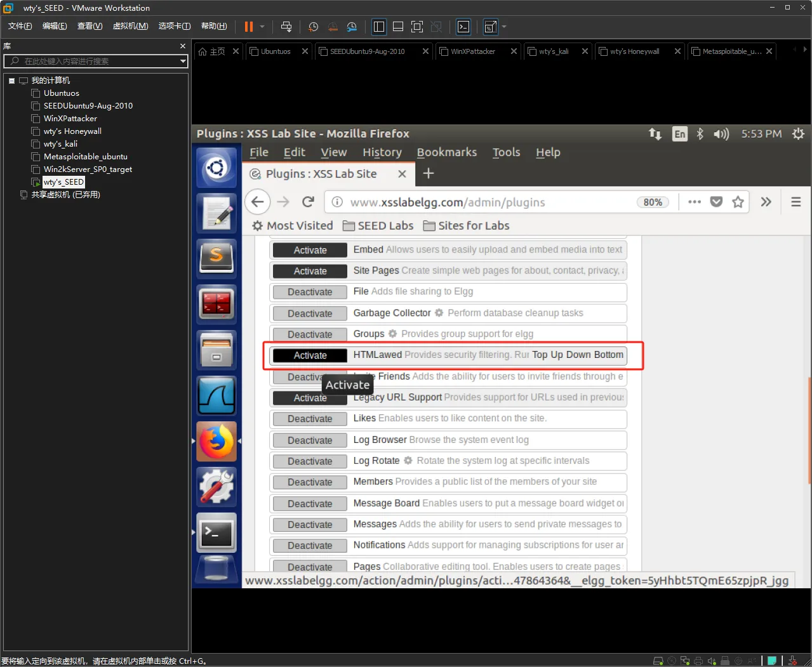Take a snapshot of this virtual machine

point(313,27)
